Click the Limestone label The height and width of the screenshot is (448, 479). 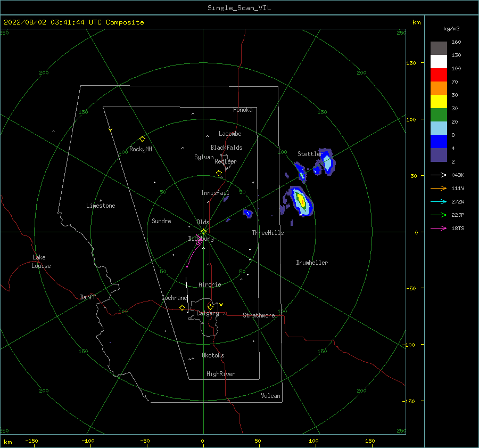(x=101, y=206)
